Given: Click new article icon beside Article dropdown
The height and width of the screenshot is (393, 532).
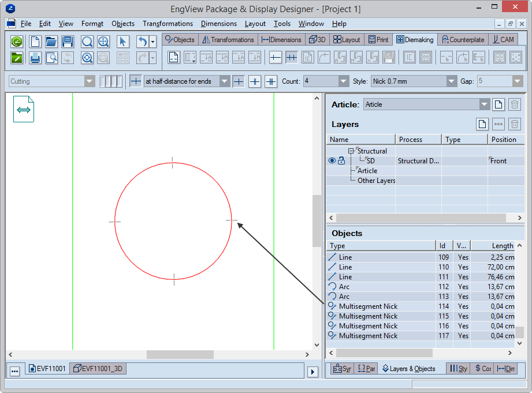Looking at the screenshot, I should click(498, 104).
